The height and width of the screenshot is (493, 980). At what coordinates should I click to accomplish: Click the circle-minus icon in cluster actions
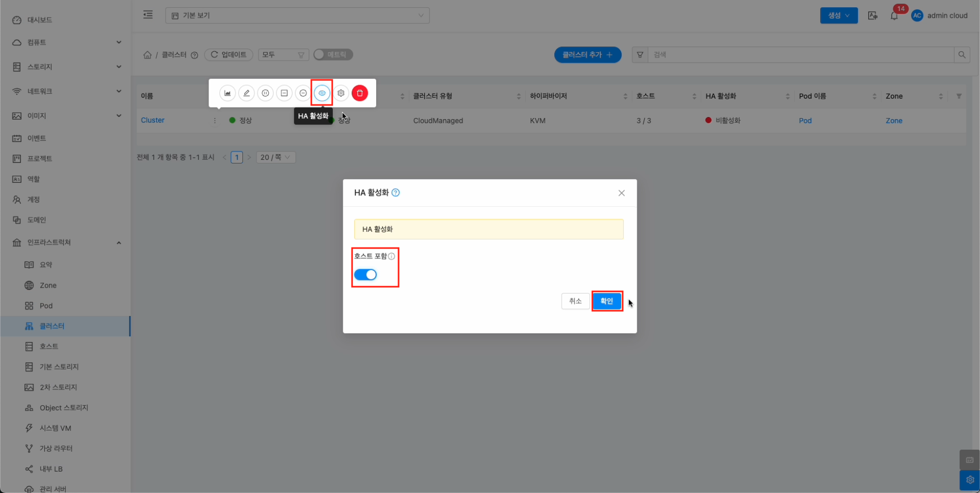tap(303, 93)
